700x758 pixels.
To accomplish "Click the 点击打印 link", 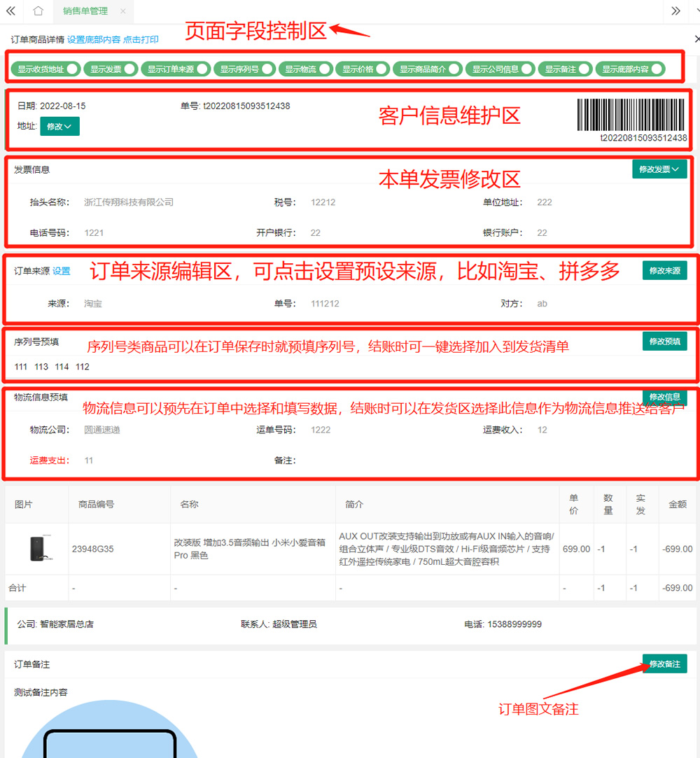I will pos(141,40).
